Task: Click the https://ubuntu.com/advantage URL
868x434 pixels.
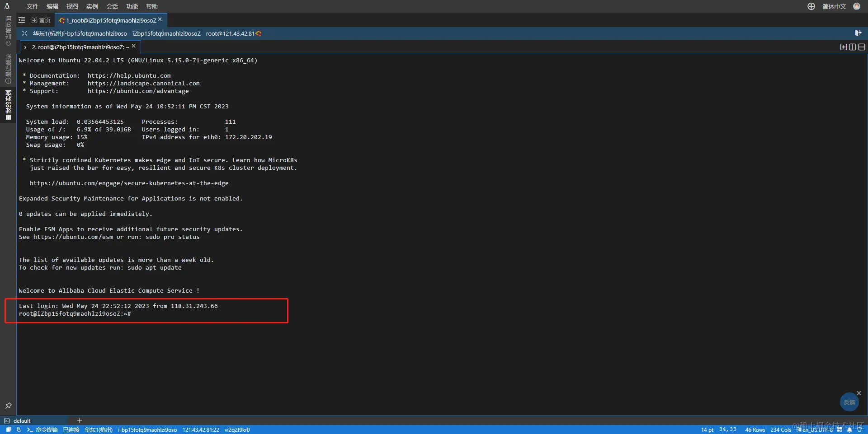Action: (138, 91)
